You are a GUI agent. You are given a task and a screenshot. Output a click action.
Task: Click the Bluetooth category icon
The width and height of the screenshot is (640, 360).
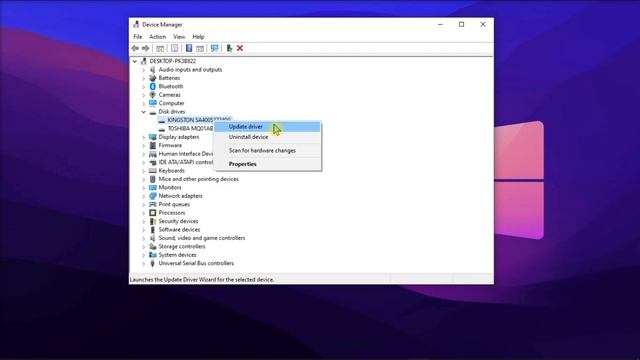coord(153,87)
